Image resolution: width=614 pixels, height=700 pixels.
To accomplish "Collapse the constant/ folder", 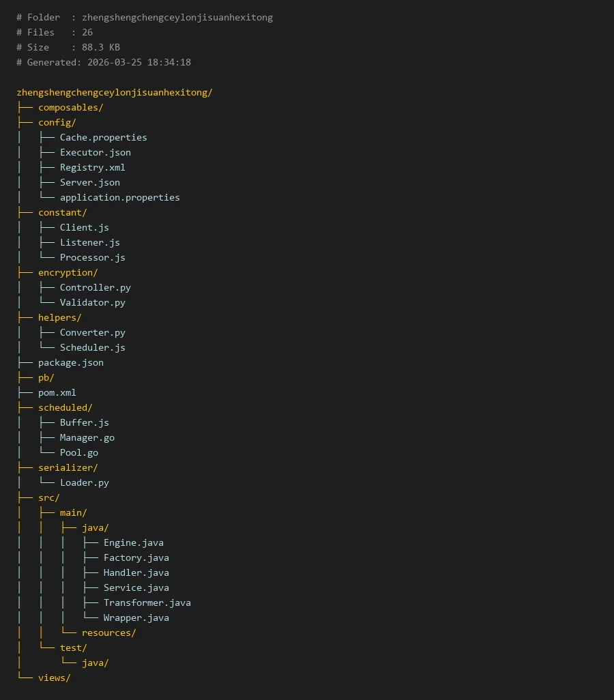I will [x=63, y=212].
